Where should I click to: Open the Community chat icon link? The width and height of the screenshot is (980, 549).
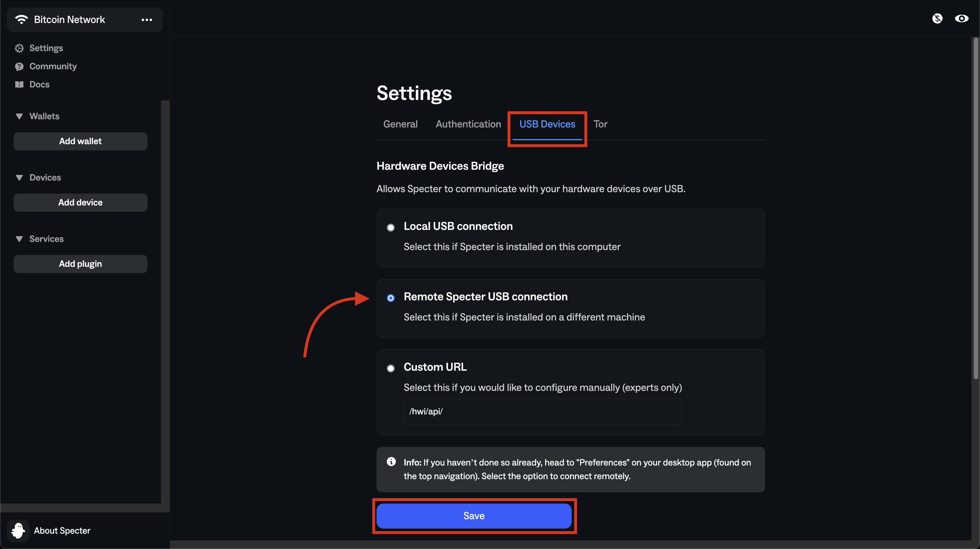coord(19,67)
